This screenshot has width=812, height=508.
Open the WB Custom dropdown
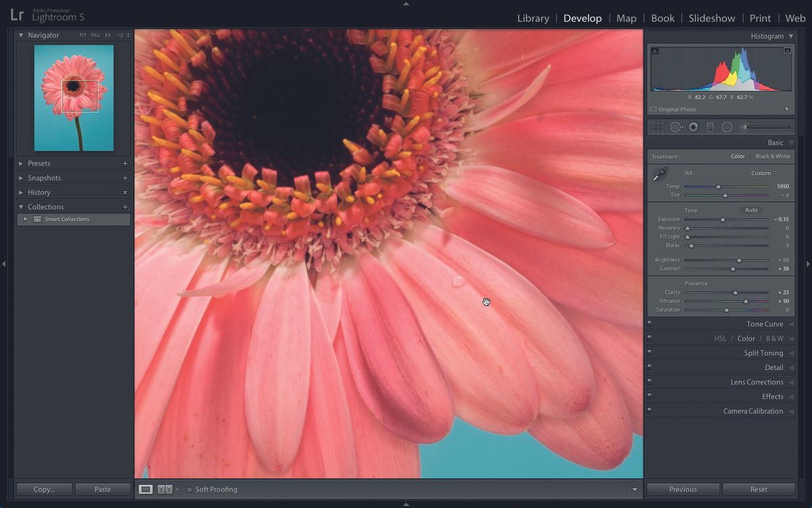761,173
